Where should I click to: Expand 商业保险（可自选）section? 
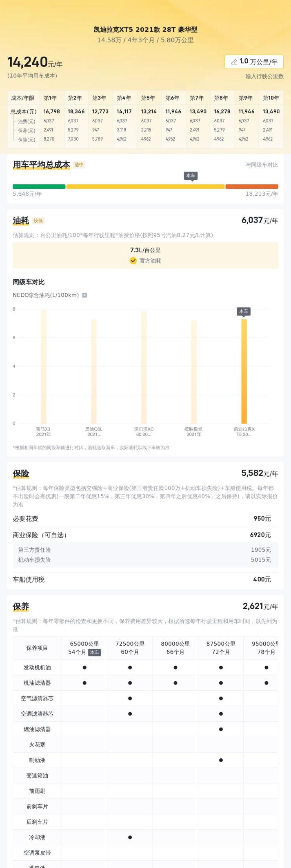[x=145, y=535]
